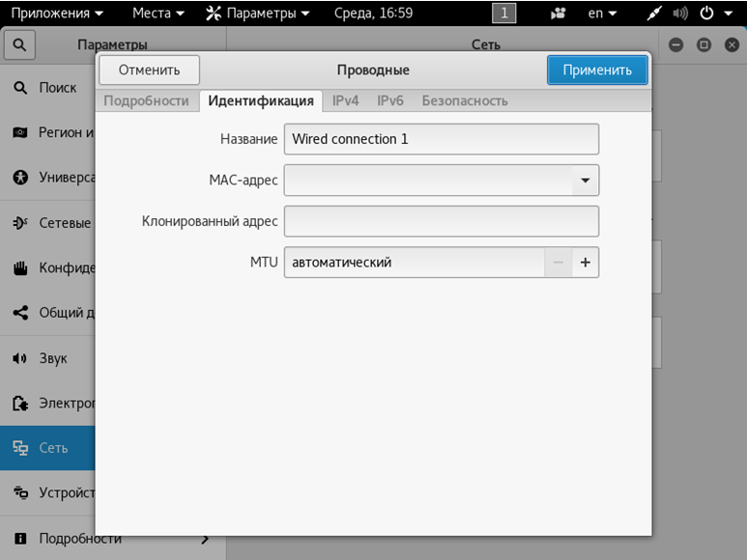The height and width of the screenshot is (560, 747).
Task: Click workspace indicator 1 in top bar
Action: pos(504,14)
